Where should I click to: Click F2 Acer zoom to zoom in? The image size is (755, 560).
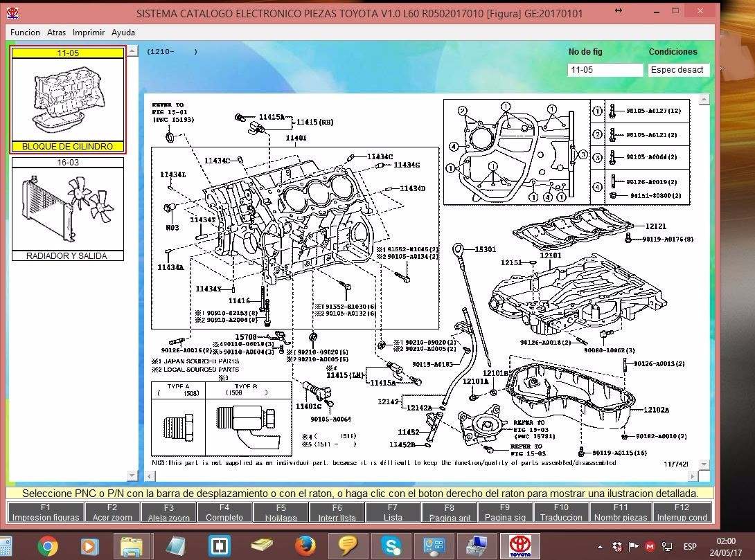pos(112,512)
